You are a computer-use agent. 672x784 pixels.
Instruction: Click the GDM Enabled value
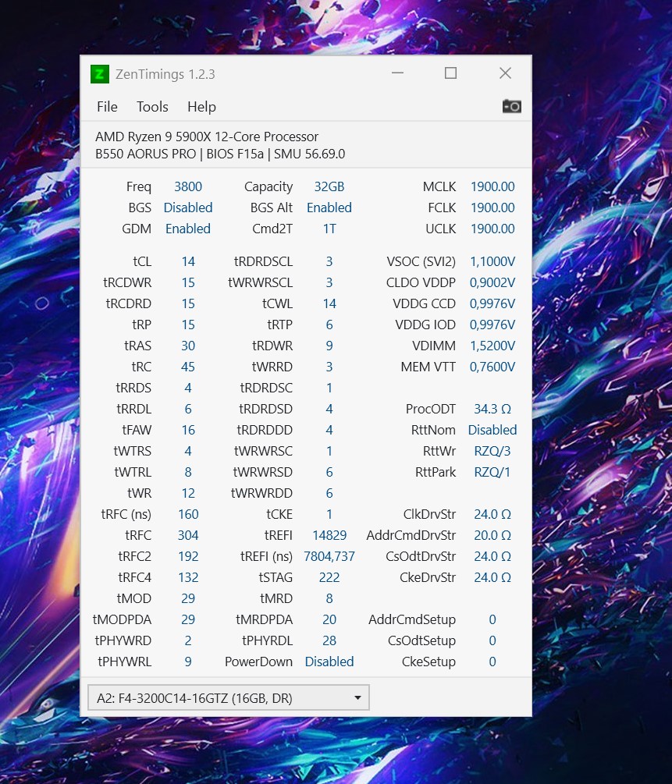pos(188,229)
